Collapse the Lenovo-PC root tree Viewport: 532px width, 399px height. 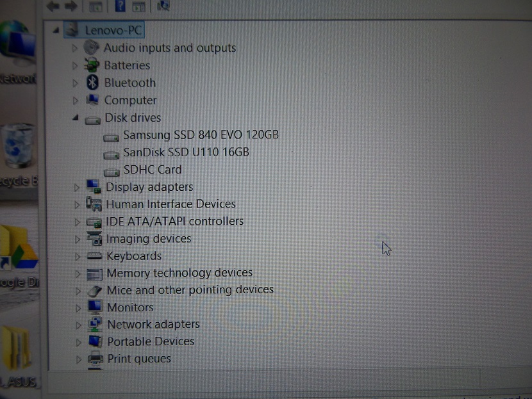point(56,31)
